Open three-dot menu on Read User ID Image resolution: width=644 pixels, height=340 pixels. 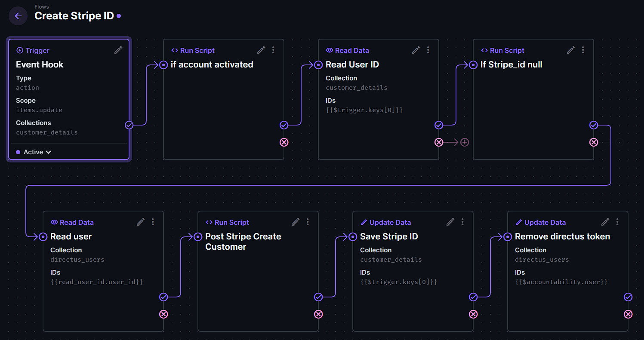(x=428, y=50)
